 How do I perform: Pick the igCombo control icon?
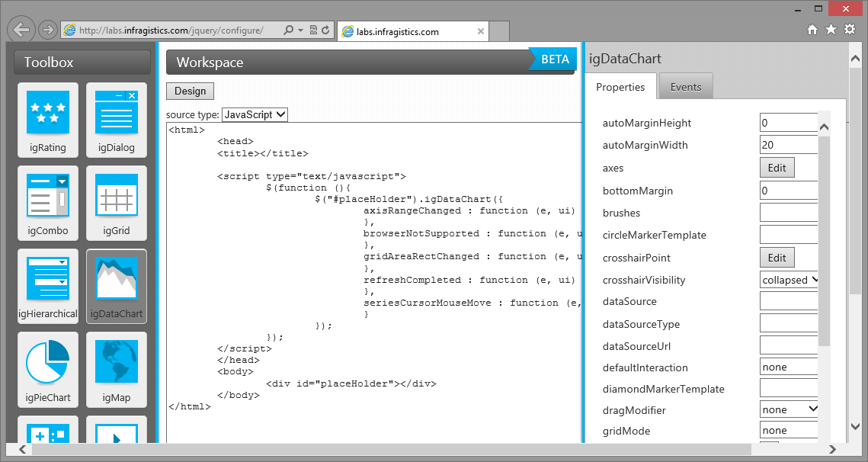(48, 204)
